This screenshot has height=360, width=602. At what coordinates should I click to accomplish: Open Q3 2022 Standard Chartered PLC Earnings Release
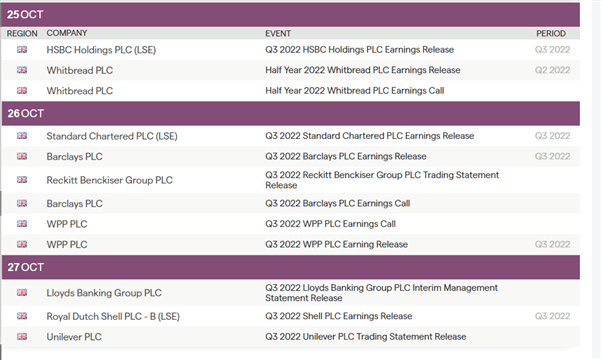(370, 136)
